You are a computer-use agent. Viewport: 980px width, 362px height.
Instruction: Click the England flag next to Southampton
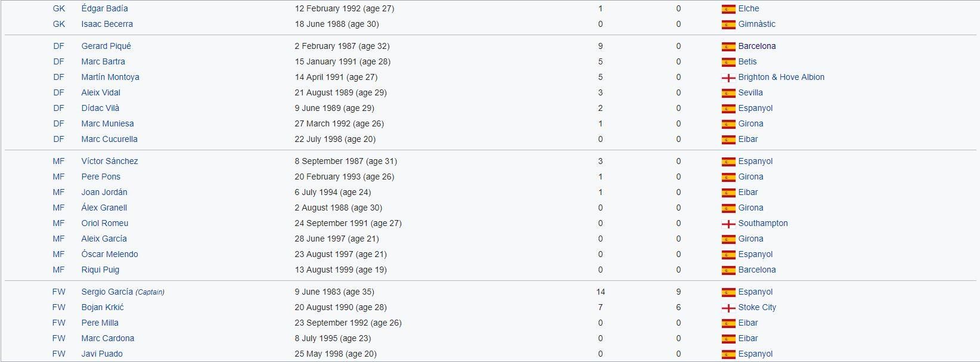coord(728,224)
